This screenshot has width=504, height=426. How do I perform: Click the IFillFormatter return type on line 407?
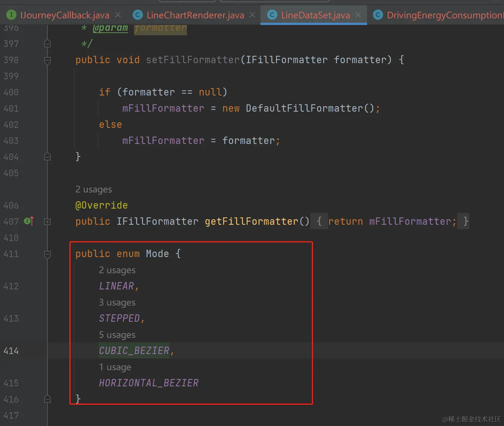(158, 221)
